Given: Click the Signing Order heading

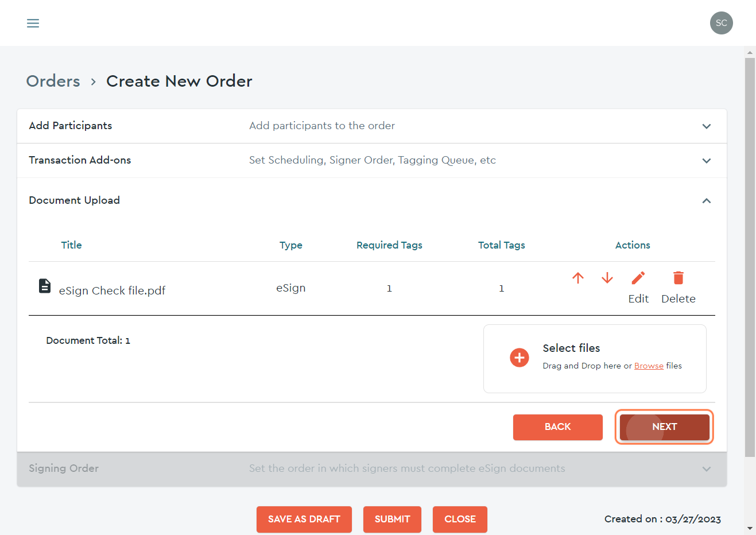Looking at the screenshot, I should click(64, 468).
